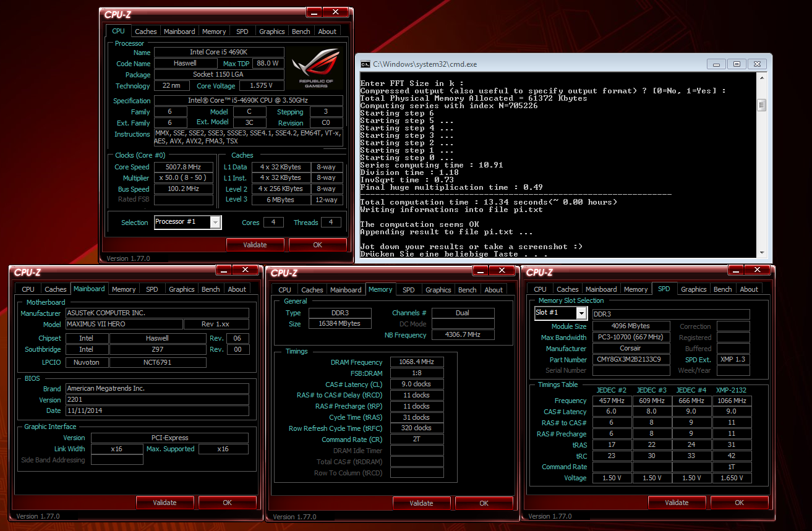The width and height of the screenshot is (812, 531).
Task: Click the XMP voltage 1.650 V cell
Action: (732, 478)
